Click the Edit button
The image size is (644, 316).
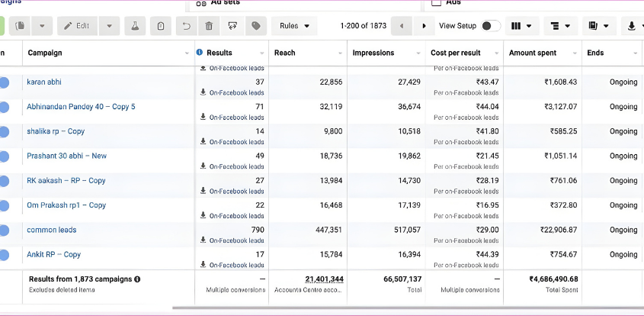77,26
